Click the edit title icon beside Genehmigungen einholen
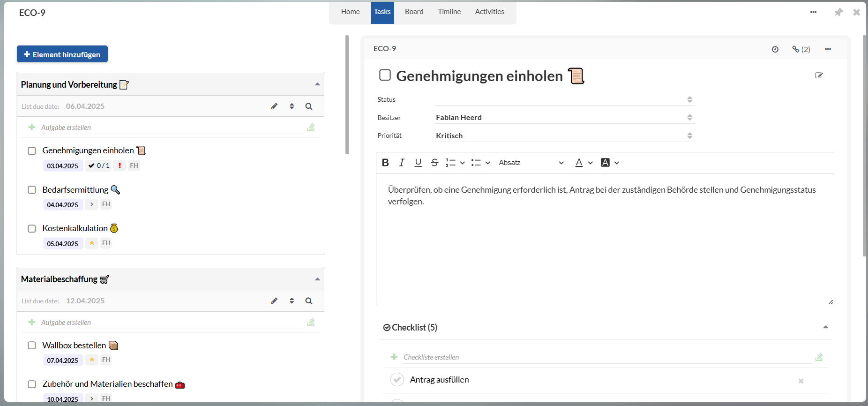Viewport: 868px width, 406px height. (819, 75)
